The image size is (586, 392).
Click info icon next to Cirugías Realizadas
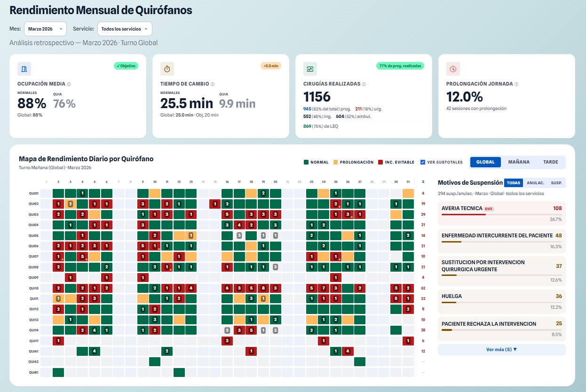pyautogui.click(x=364, y=84)
